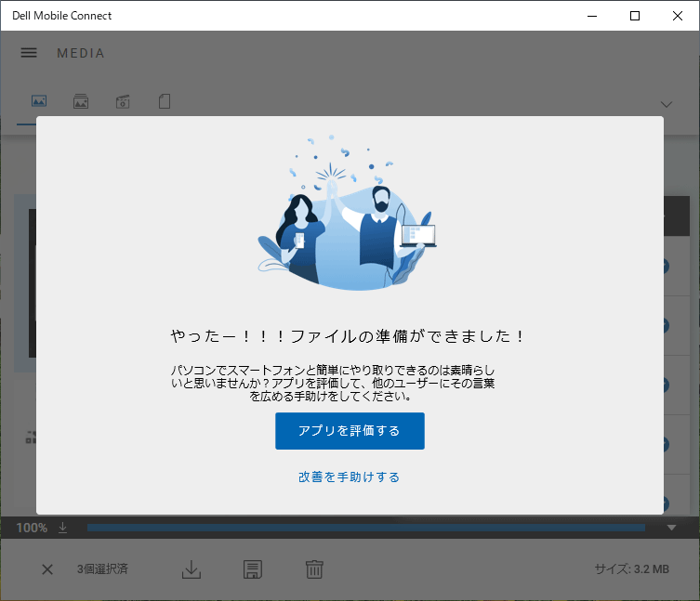
Task: Clear selection with the X icon
Action: (47, 569)
